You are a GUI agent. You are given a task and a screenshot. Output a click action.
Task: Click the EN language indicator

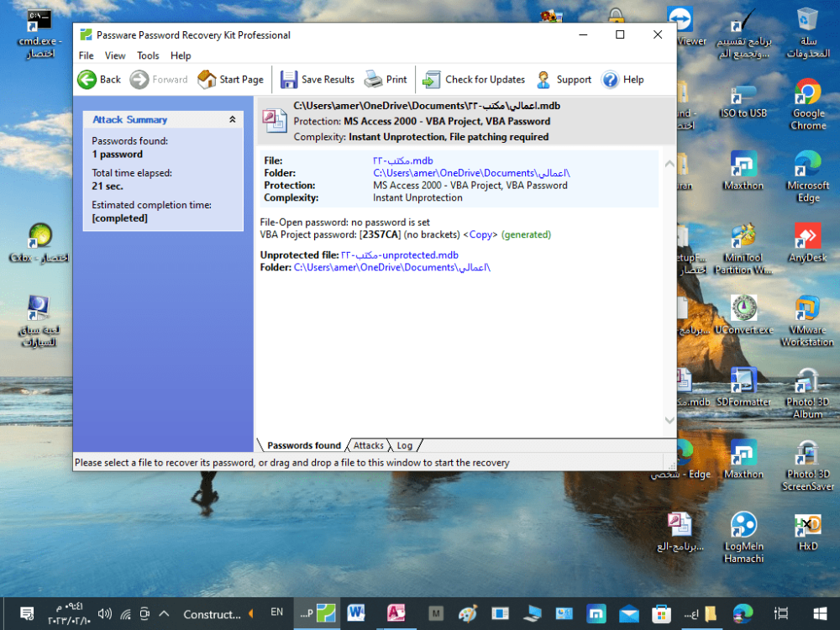pyautogui.click(x=276, y=612)
